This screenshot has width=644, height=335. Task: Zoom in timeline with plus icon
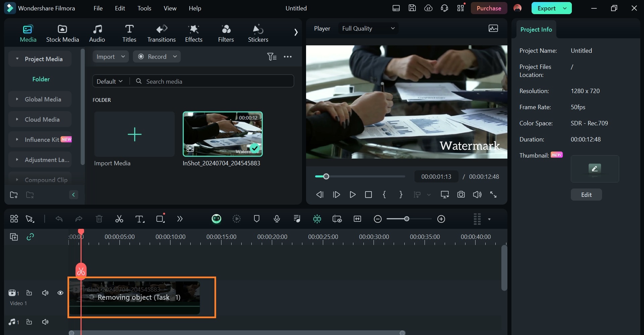[x=441, y=219]
